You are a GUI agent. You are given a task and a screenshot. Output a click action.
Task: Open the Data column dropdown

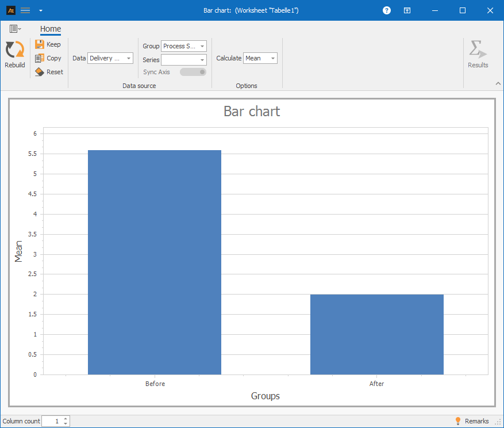[x=110, y=58]
